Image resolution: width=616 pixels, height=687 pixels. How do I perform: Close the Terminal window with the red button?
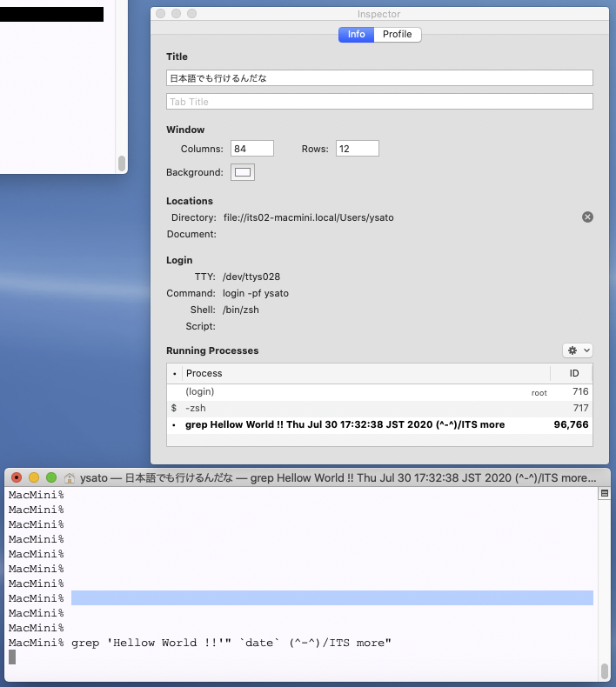click(x=17, y=477)
